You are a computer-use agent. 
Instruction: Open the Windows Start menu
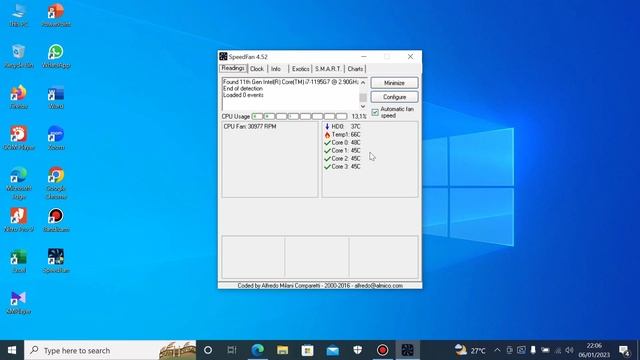(x=12, y=350)
